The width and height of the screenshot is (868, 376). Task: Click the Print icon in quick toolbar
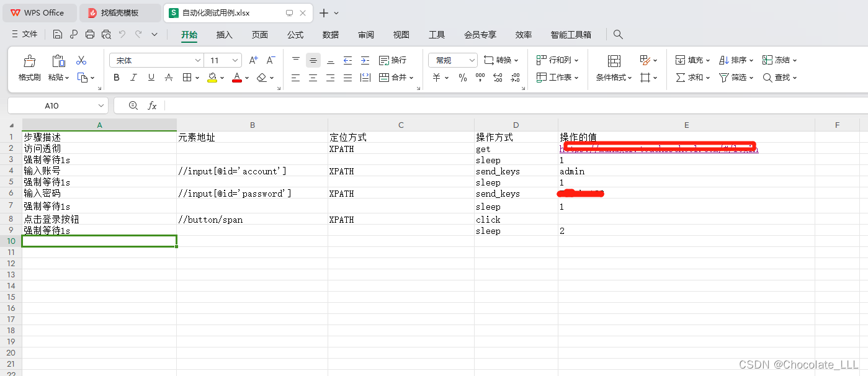tap(90, 35)
